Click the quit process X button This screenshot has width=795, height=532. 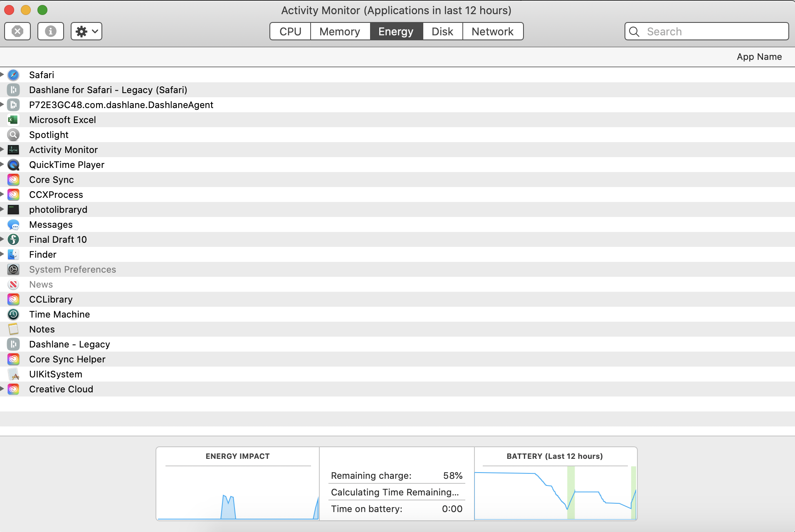point(17,31)
